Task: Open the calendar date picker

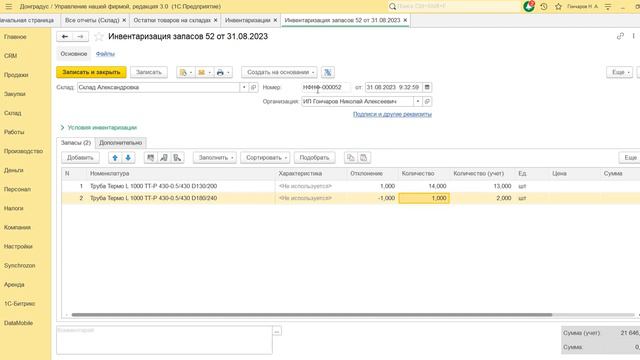Action: pos(427,87)
